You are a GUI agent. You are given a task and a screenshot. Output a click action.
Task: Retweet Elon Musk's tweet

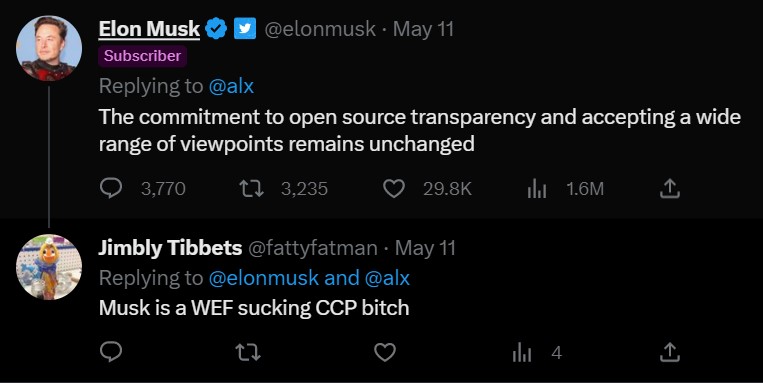click(x=252, y=188)
